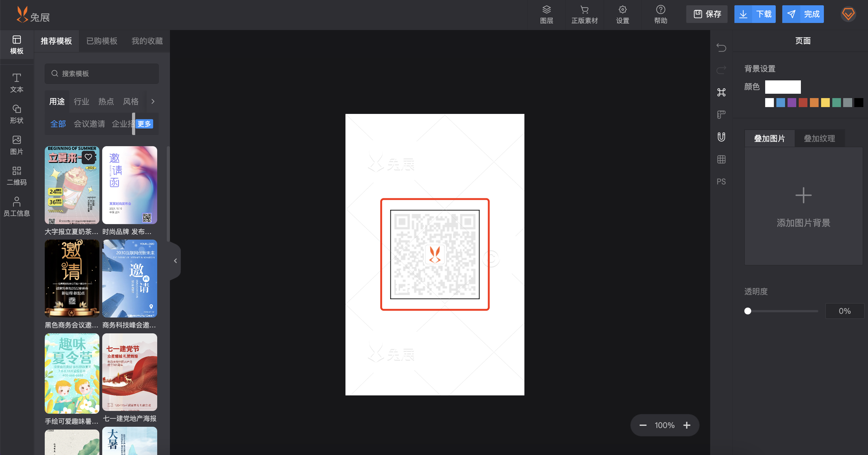Zoom in with the plus button
The height and width of the screenshot is (455, 868).
tap(687, 425)
